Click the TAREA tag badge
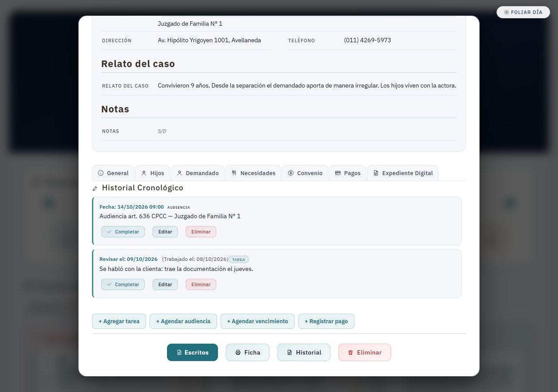558x392 pixels. [238, 259]
